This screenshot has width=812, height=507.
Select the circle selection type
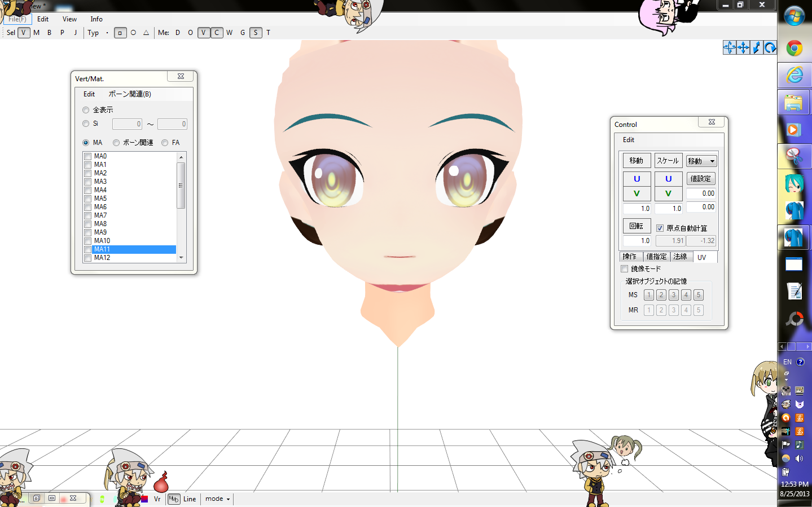pyautogui.click(x=133, y=33)
